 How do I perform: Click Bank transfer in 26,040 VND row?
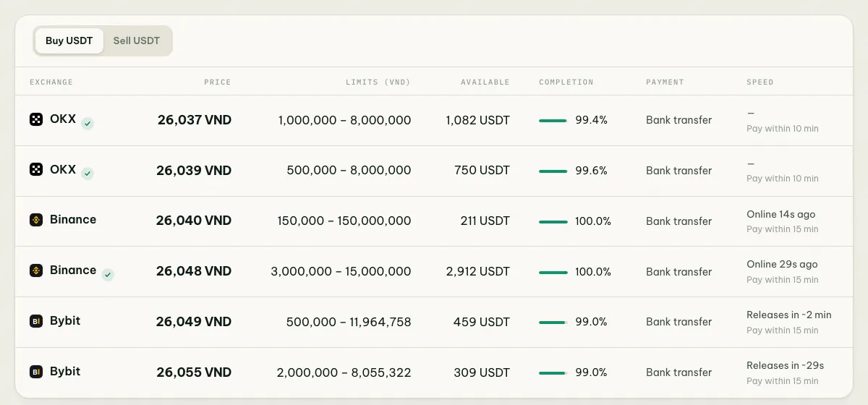click(679, 221)
